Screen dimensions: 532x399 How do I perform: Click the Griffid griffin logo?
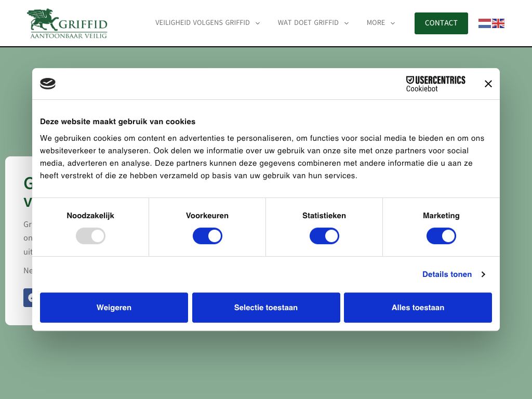[67, 24]
